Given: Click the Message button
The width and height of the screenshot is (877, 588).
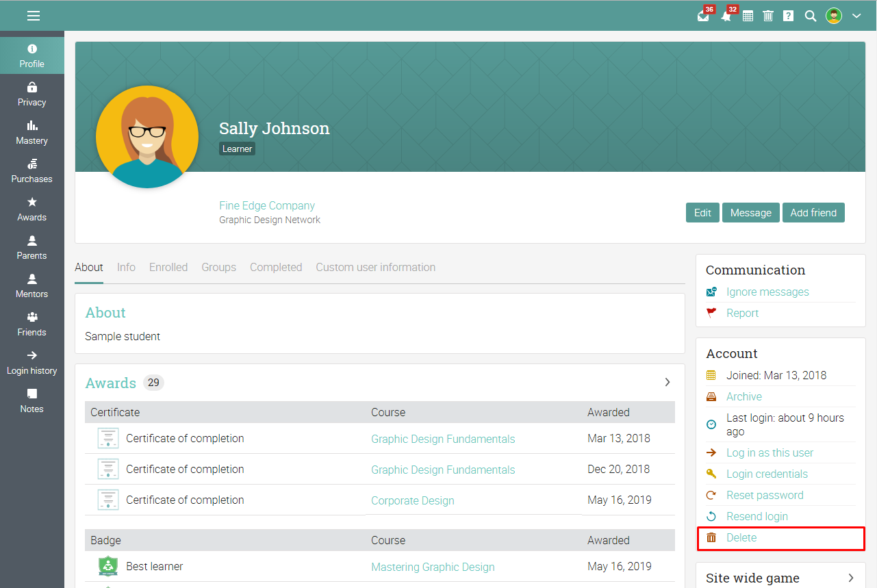Looking at the screenshot, I should click(750, 213).
